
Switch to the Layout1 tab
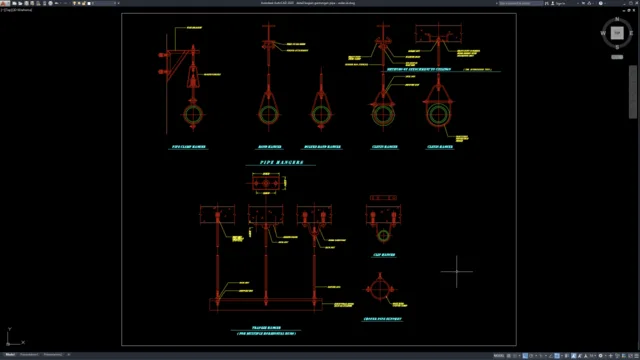(29, 355)
